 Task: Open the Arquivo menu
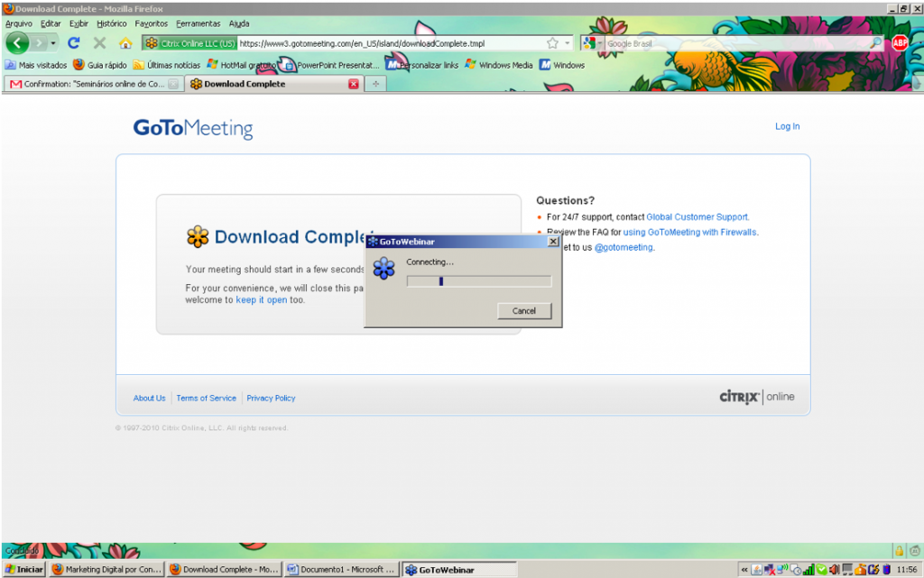point(19,23)
